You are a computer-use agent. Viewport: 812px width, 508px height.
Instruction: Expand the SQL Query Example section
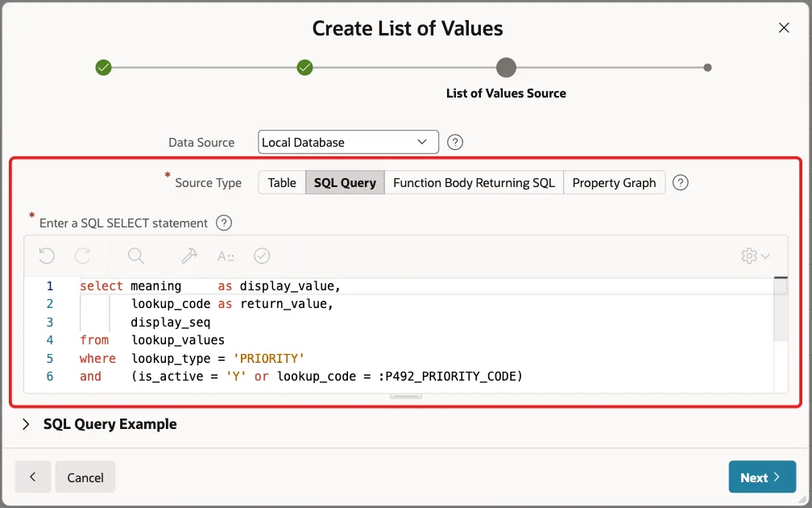click(x=26, y=424)
